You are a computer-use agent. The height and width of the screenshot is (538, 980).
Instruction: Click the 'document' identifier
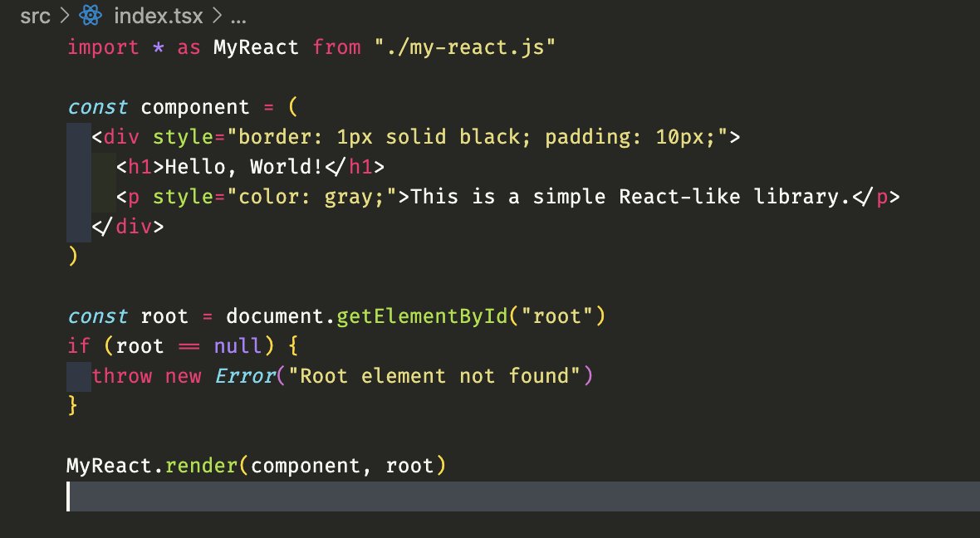coord(276,316)
